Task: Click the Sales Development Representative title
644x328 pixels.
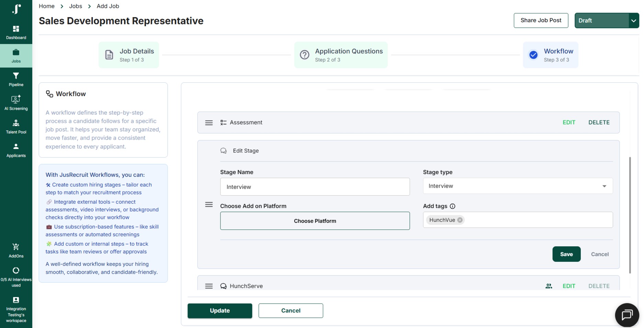Action: pos(121,21)
